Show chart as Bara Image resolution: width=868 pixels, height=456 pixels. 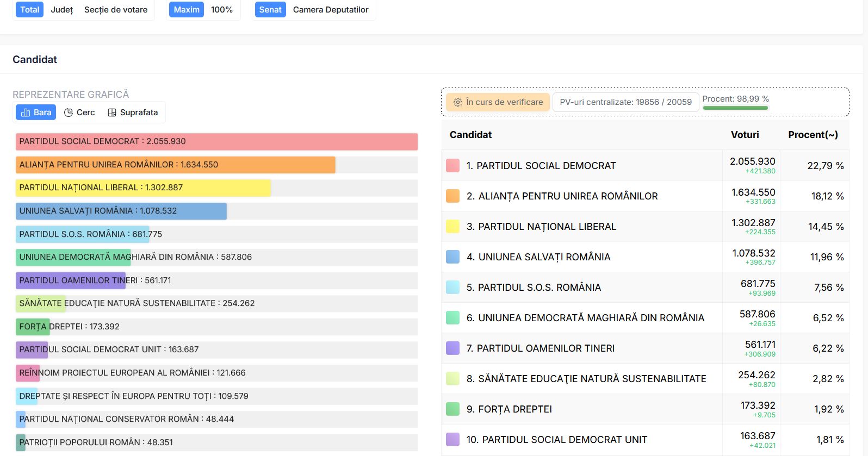click(36, 113)
